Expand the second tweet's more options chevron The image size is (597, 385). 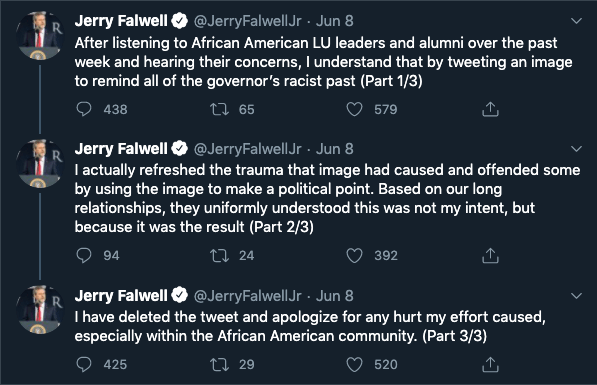tap(577, 149)
